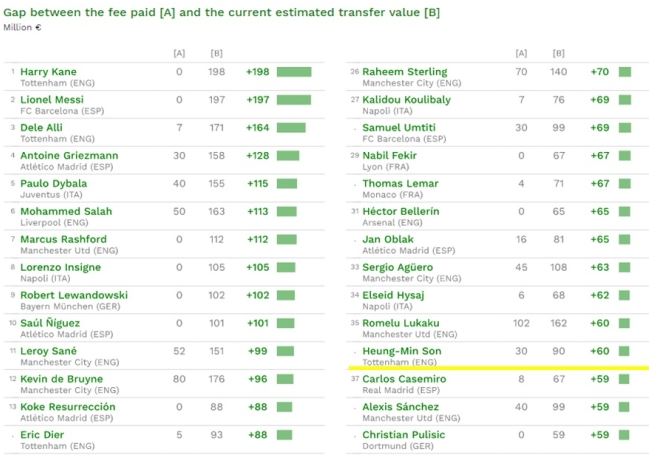Click the green bar for Lionel Messi's +197
Image resolution: width=663 pixels, height=460 pixels.
[x=294, y=100]
